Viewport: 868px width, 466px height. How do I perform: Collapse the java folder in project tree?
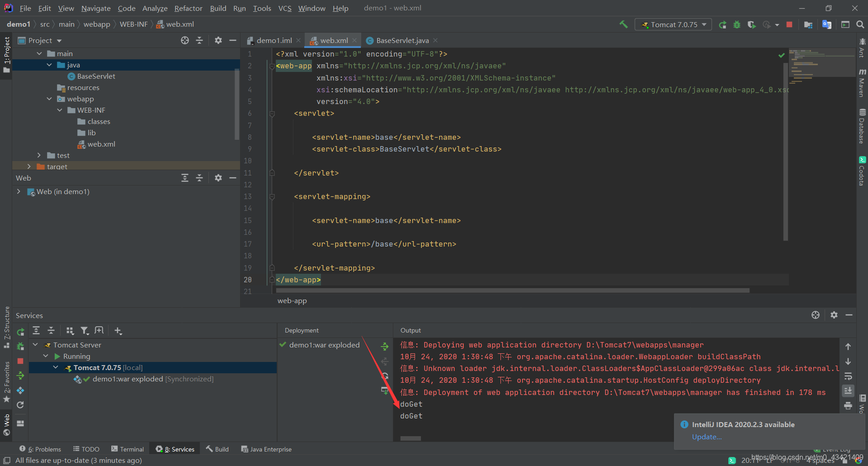(x=49, y=65)
